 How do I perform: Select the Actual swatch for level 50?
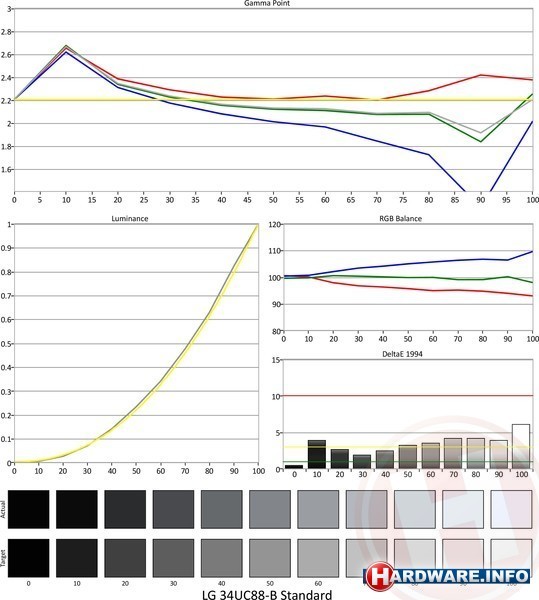pos(270,509)
